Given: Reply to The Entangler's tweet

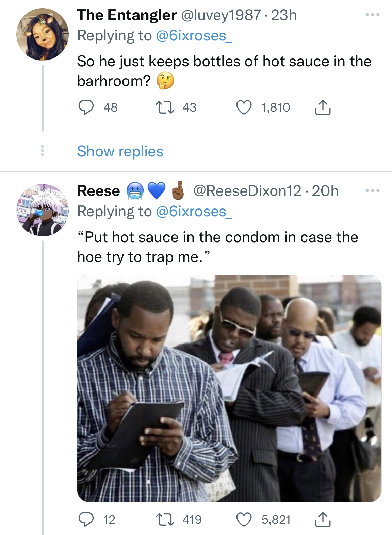Looking at the screenshot, I should (86, 107).
